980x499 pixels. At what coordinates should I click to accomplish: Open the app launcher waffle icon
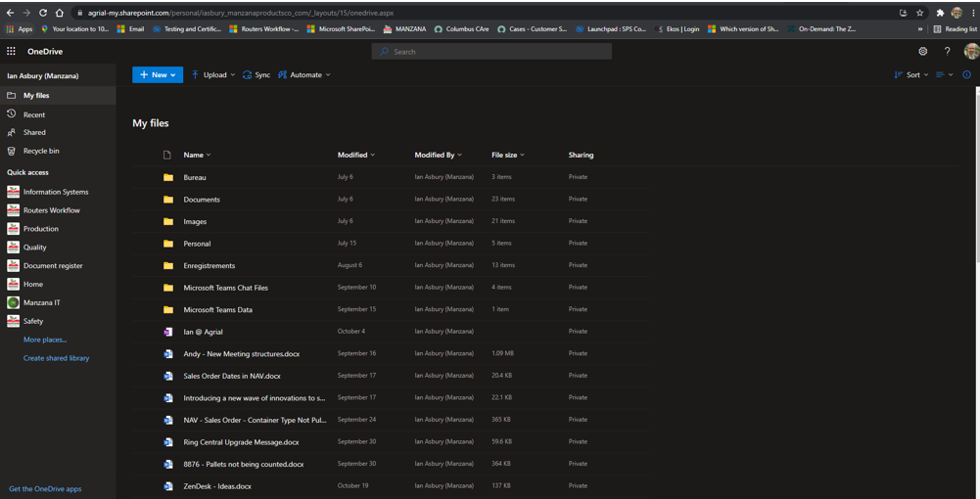tap(11, 52)
